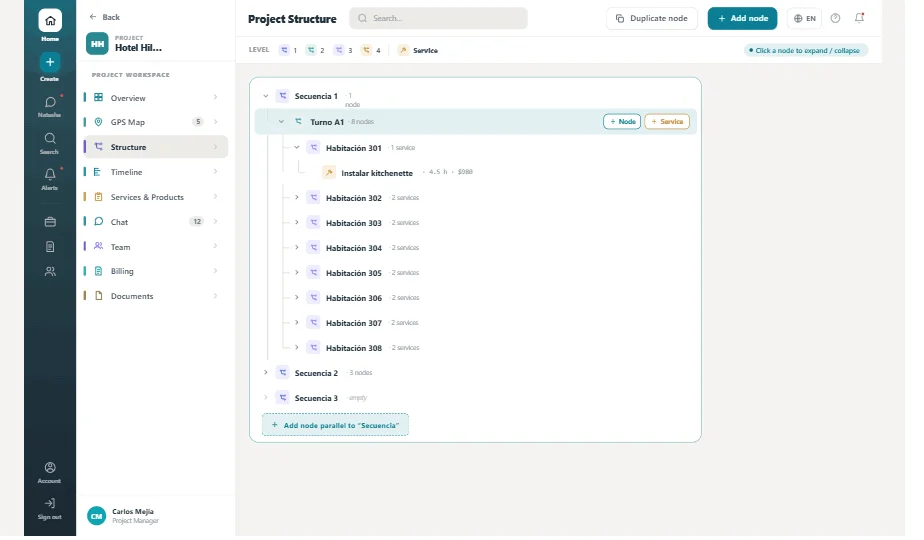Collapse the Turno A1 node
924x540 pixels.
[281, 121]
